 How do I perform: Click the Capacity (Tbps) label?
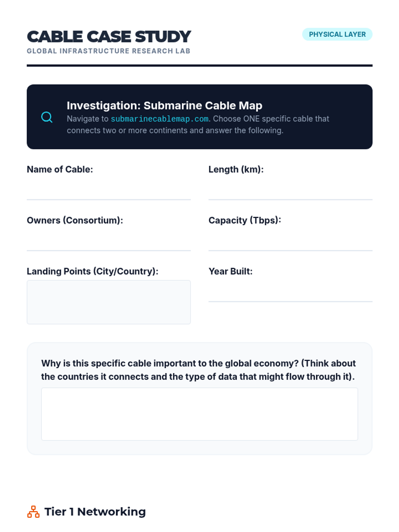tap(245, 220)
